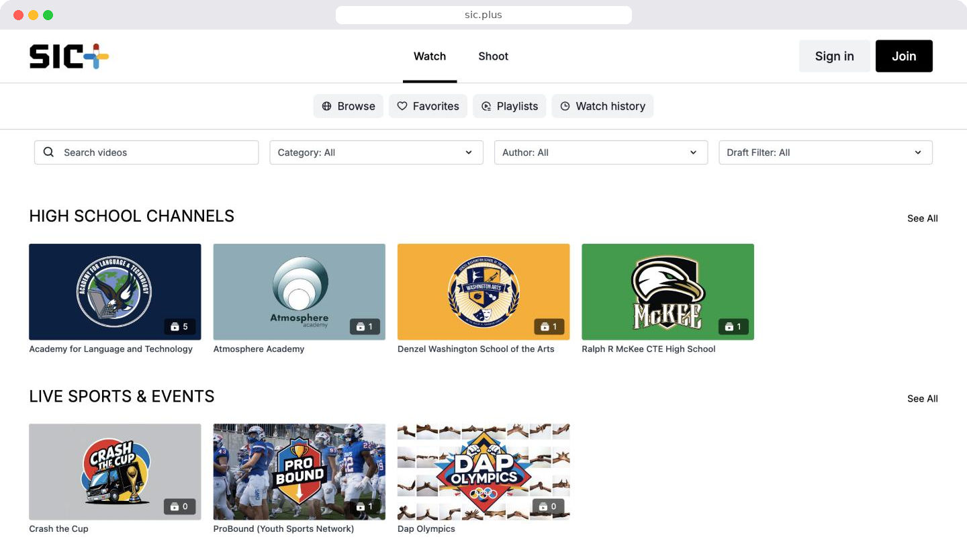Click the Dap Olympics title text
The image size is (967, 560).
tap(426, 529)
